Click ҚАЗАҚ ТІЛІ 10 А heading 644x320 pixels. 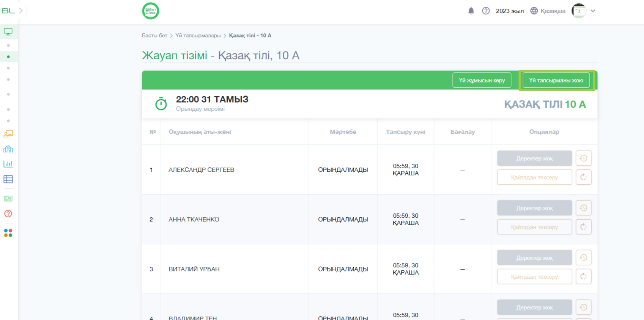[545, 104]
